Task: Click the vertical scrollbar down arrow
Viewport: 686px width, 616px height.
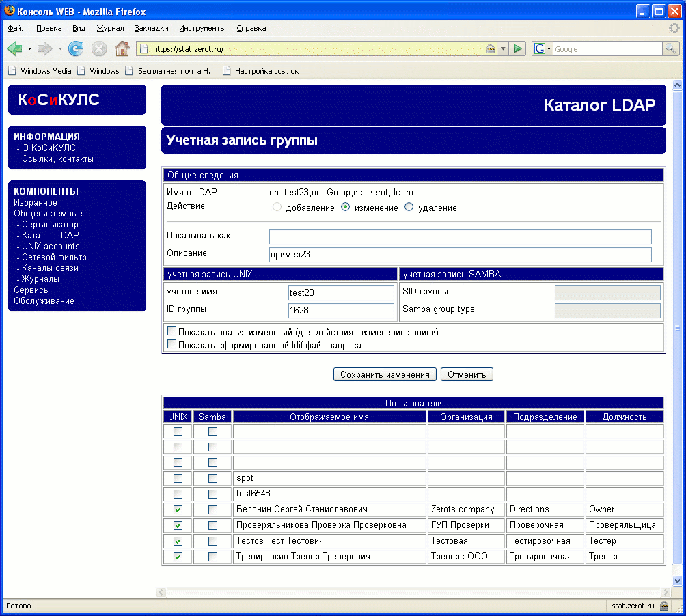Action: pyautogui.click(x=677, y=580)
